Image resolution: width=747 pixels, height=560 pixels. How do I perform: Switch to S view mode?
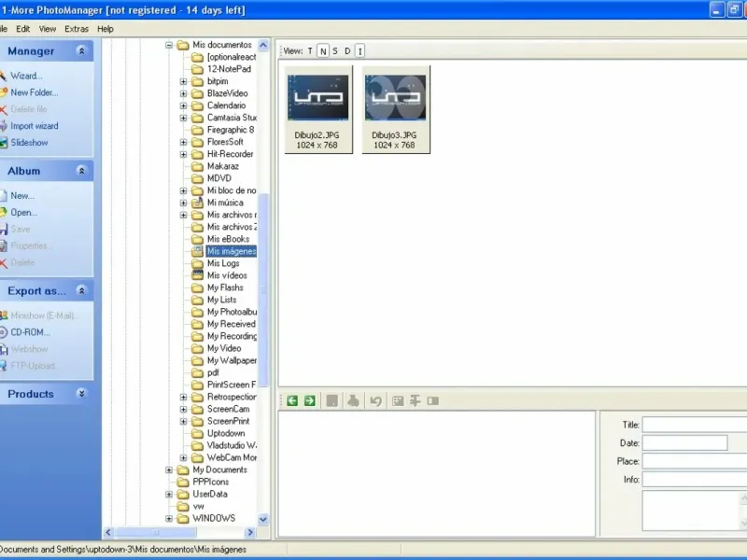(x=335, y=51)
